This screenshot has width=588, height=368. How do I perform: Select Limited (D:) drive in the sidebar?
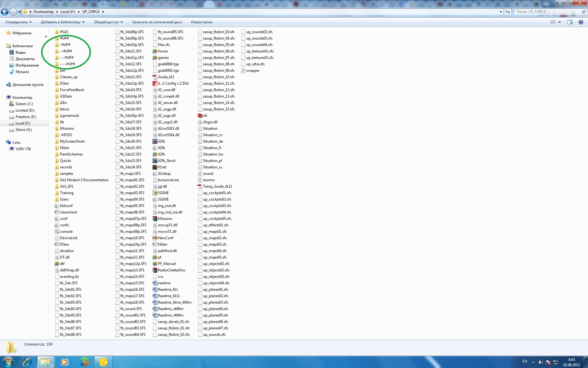[25, 110]
